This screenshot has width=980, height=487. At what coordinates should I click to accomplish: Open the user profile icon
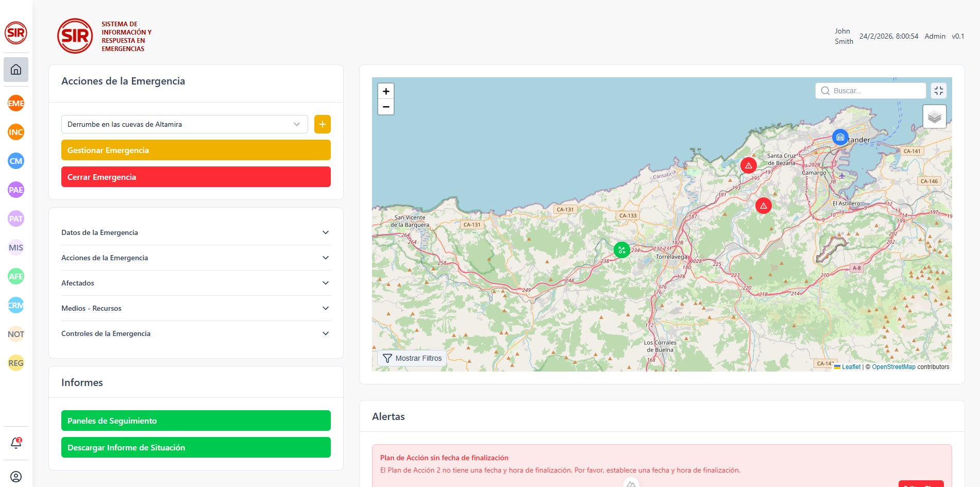pos(16,477)
